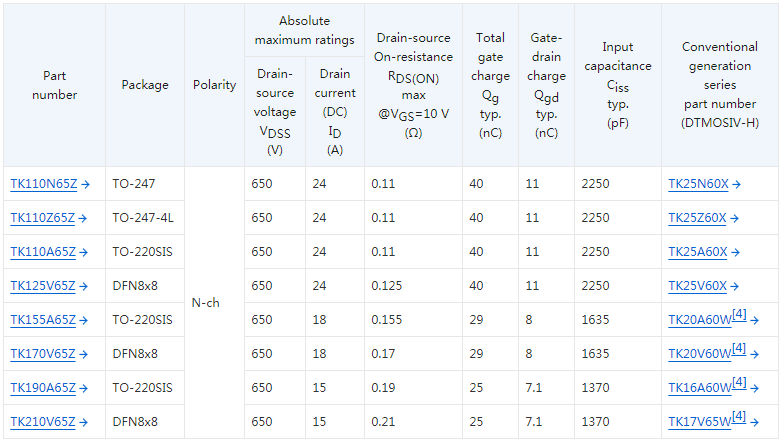Click footnote [4] beside TK17V65W
The height and width of the screenshot is (441, 782).
click(740, 418)
